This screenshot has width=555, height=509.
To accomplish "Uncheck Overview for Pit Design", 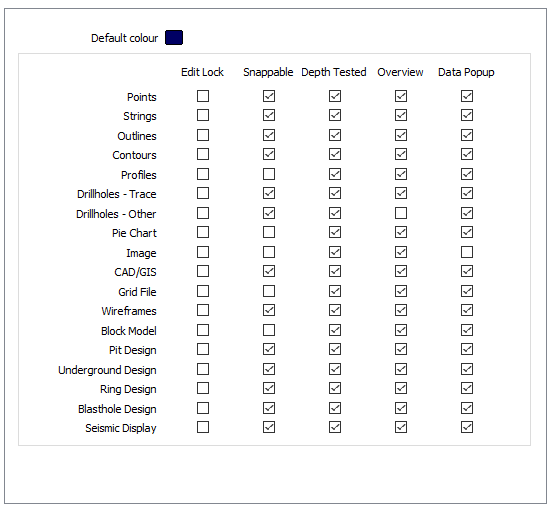I will click(401, 349).
